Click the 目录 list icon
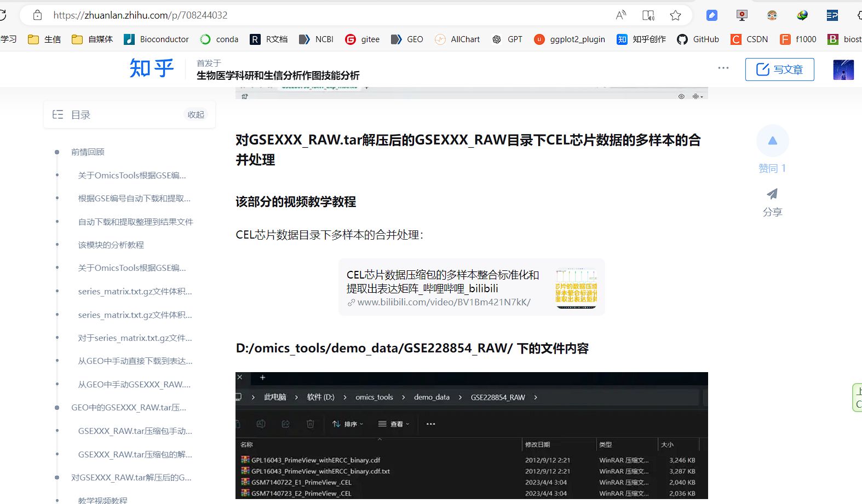862x504 pixels. pos(58,114)
